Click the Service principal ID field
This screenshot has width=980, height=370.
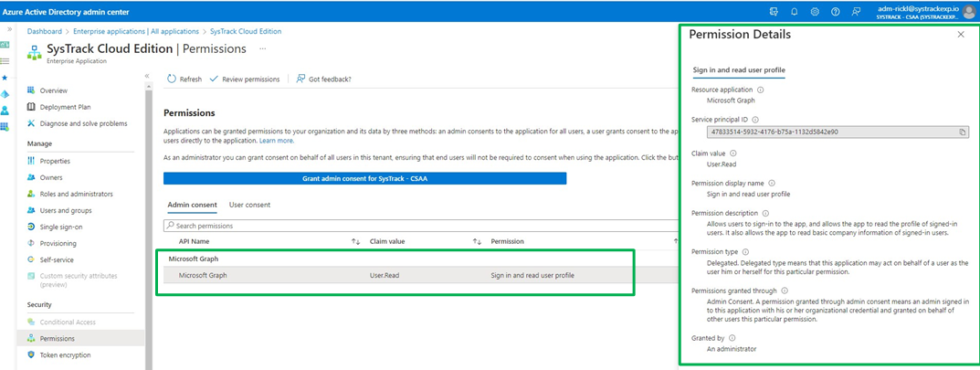(x=838, y=132)
